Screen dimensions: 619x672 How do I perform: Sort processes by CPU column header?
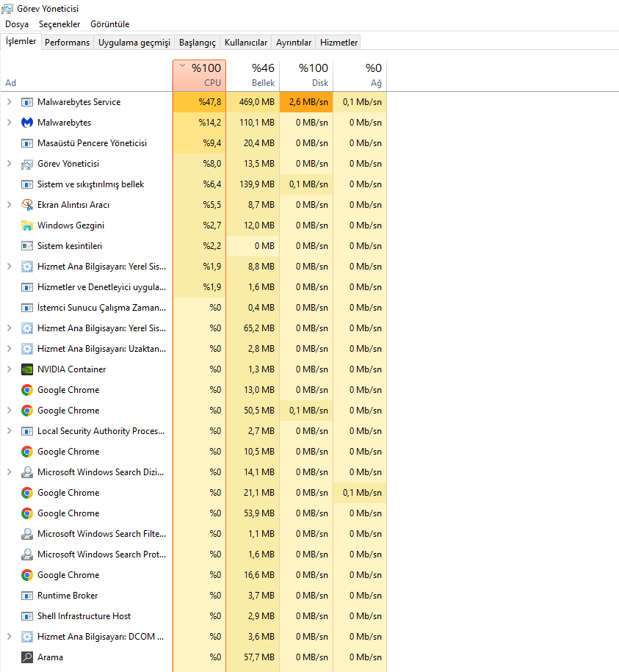pos(199,76)
